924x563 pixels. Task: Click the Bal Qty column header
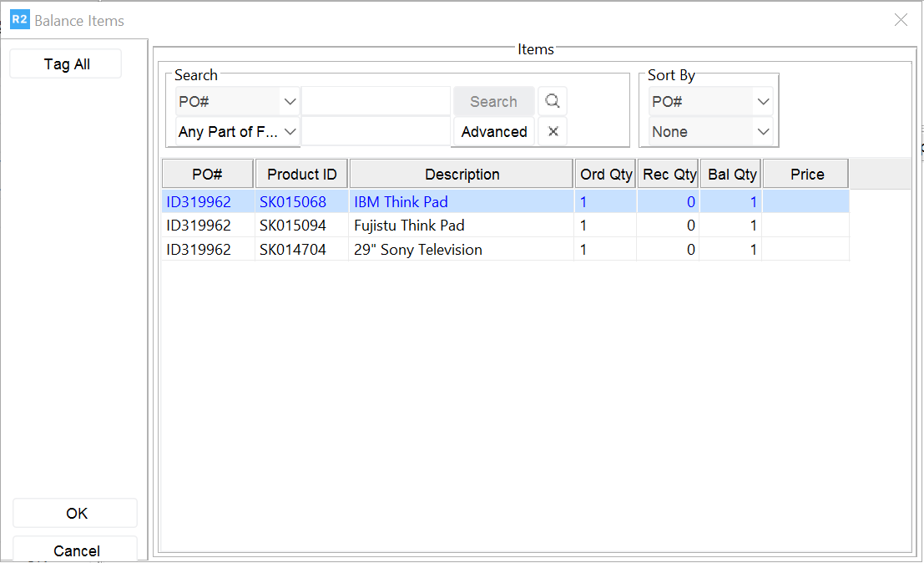731,175
